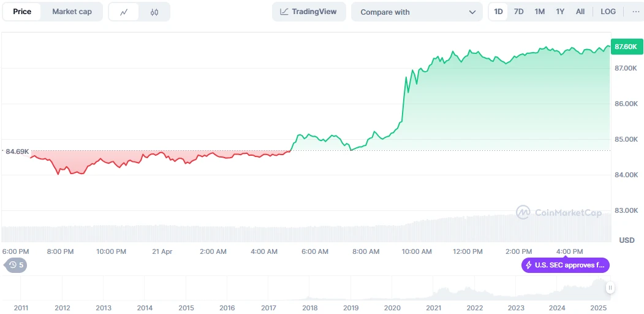
Task: Select the 7D time range
Action: pyautogui.click(x=519, y=12)
